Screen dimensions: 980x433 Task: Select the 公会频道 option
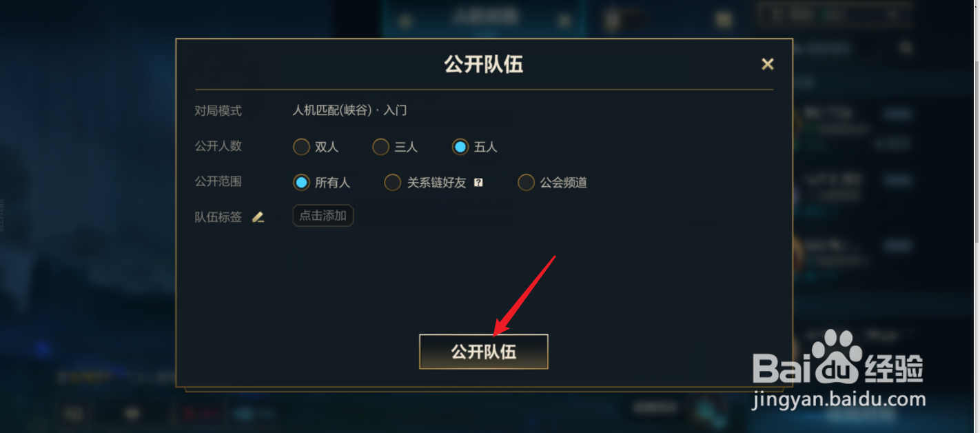(553, 183)
